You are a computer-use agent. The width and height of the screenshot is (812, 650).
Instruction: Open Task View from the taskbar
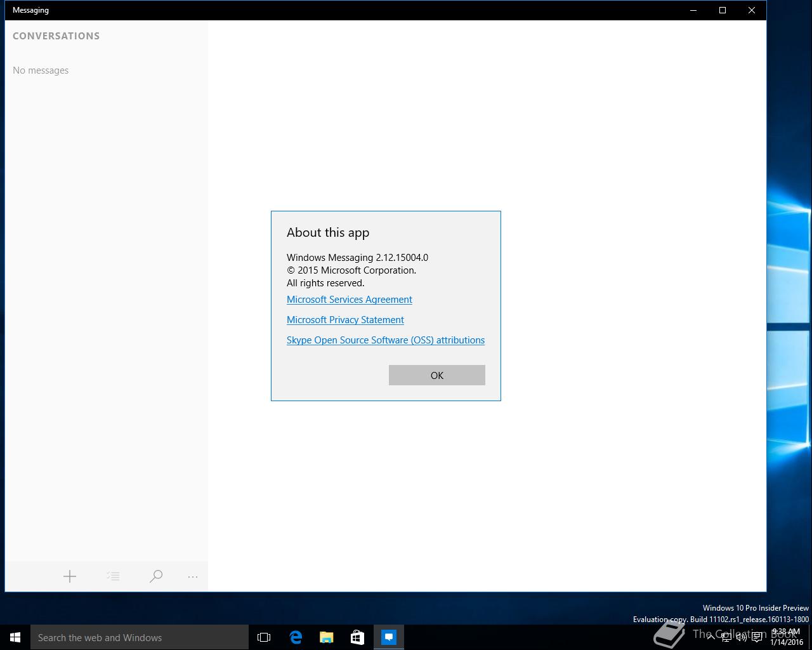(x=264, y=637)
